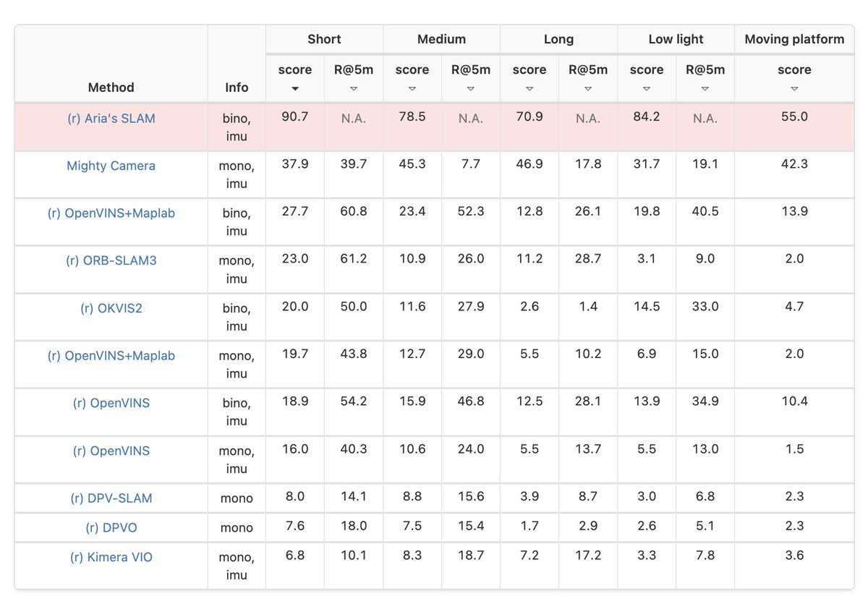Click the Info column header
The image size is (868, 604).
[237, 88]
